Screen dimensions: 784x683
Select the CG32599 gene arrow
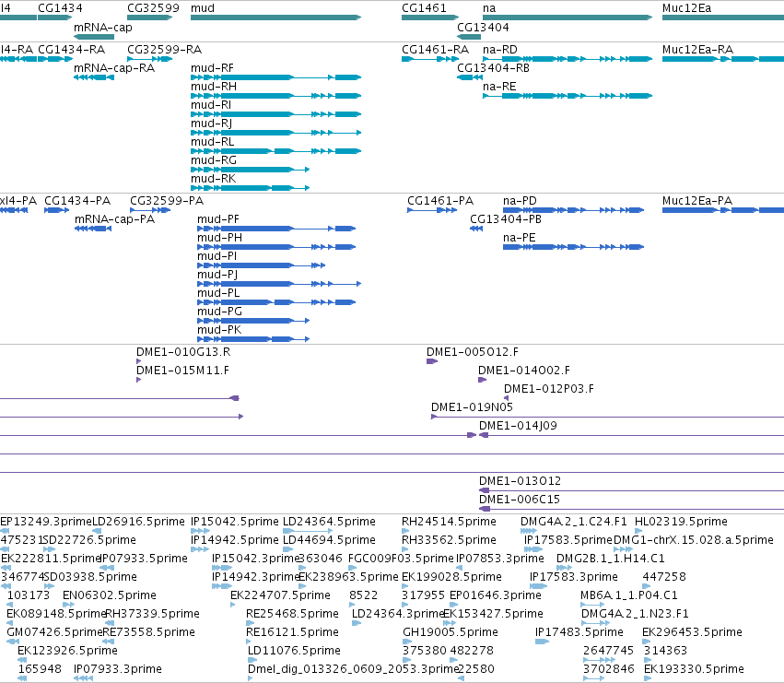point(149,18)
